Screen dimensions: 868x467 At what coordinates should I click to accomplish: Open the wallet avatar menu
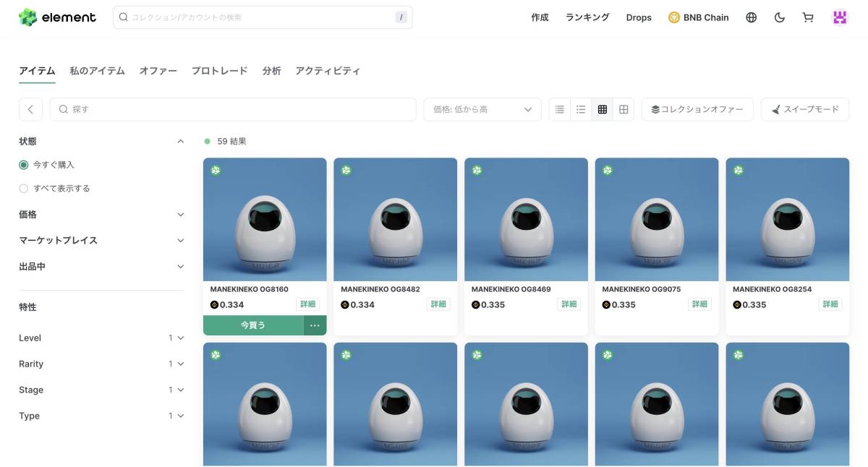839,17
